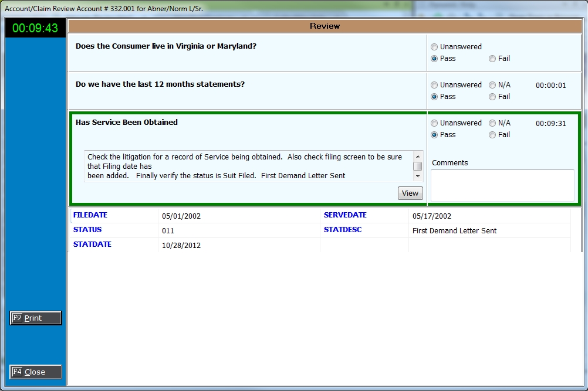This screenshot has height=391, width=588.
Task: Select the 12 months statements question row
Action: coord(246,91)
